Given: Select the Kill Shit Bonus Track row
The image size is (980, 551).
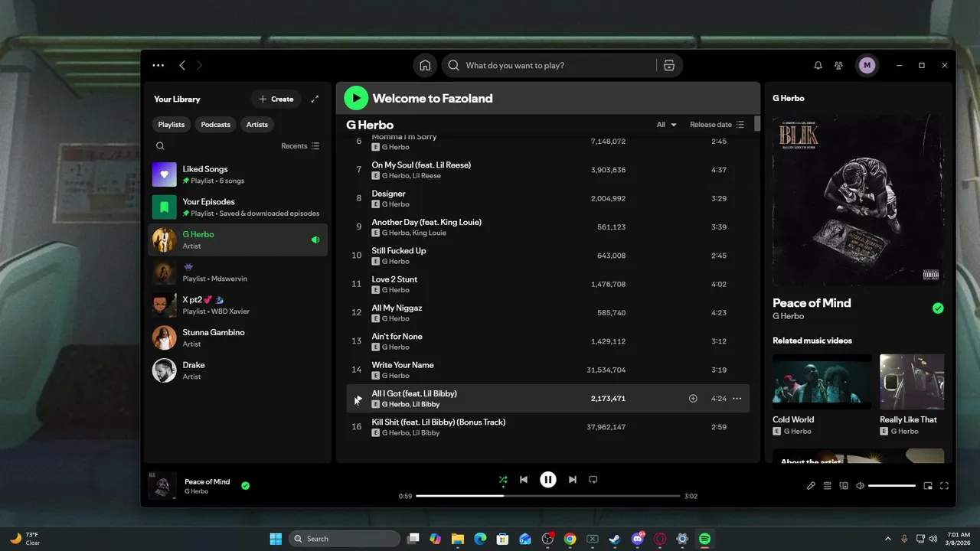Looking at the screenshot, I should coord(548,427).
